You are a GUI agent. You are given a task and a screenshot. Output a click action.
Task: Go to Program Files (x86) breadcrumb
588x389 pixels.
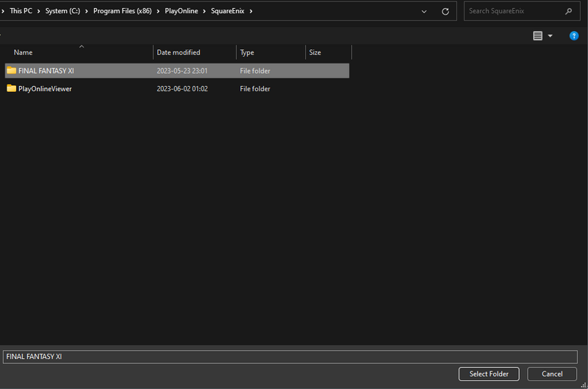point(122,11)
